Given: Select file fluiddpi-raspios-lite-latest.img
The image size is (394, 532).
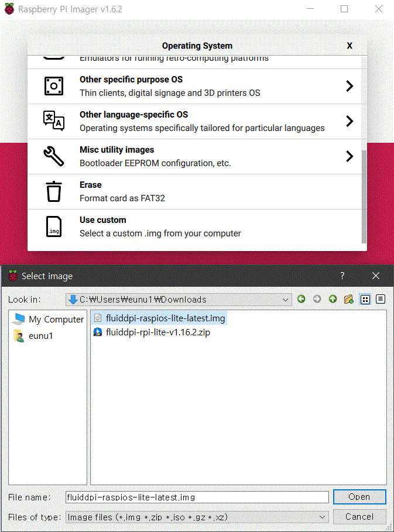Looking at the screenshot, I should coord(159,318).
